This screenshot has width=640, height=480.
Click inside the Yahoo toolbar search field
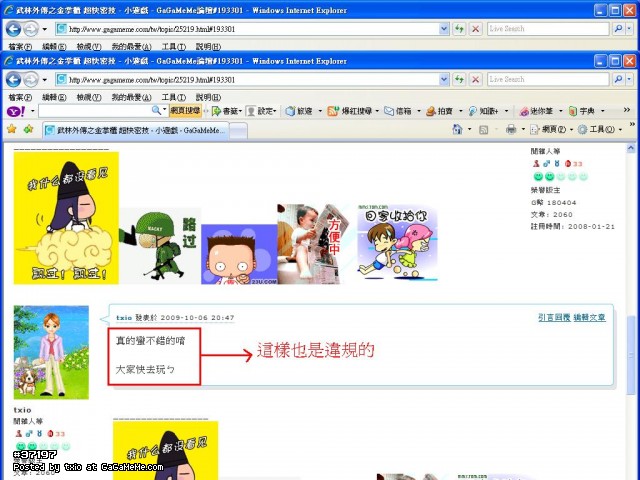[95, 111]
